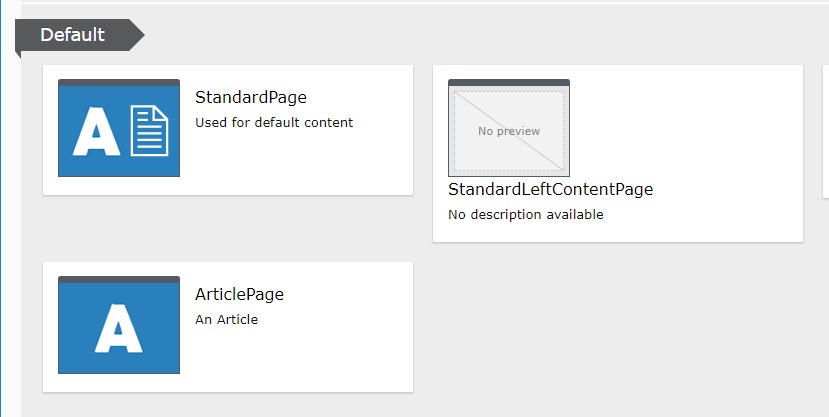The width and height of the screenshot is (829, 417).
Task: Choose the StandardPage title text
Action: [x=250, y=97]
